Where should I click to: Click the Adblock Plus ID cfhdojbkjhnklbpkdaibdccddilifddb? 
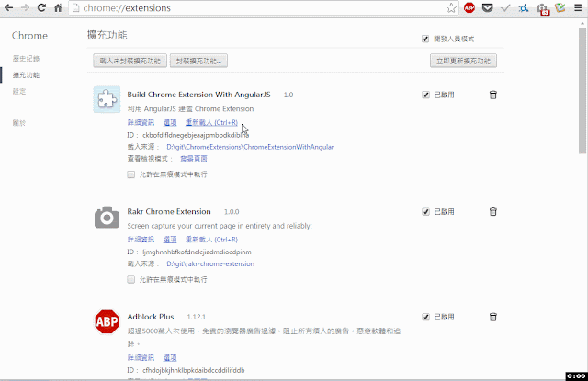(x=194, y=370)
